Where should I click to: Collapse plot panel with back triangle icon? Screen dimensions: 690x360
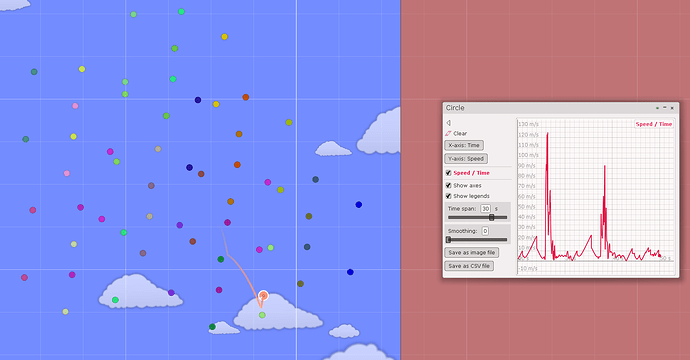coord(448,123)
